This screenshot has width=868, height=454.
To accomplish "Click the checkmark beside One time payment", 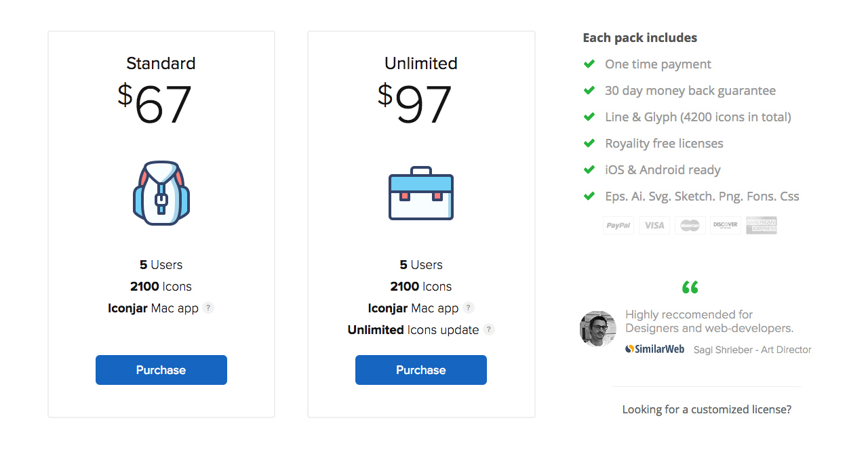I will click(589, 64).
